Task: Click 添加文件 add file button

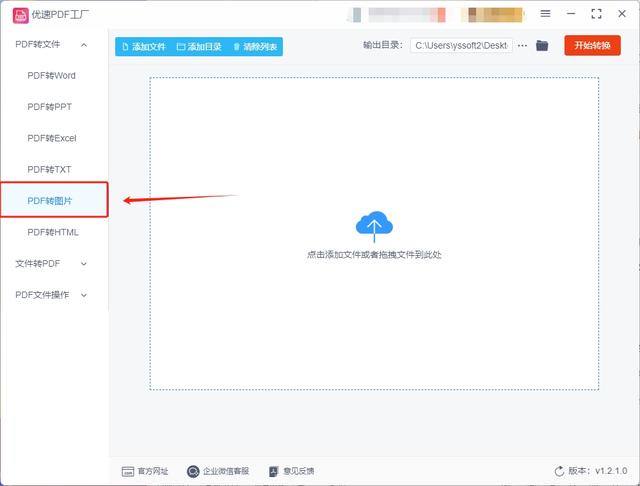Action: (x=144, y=47)
